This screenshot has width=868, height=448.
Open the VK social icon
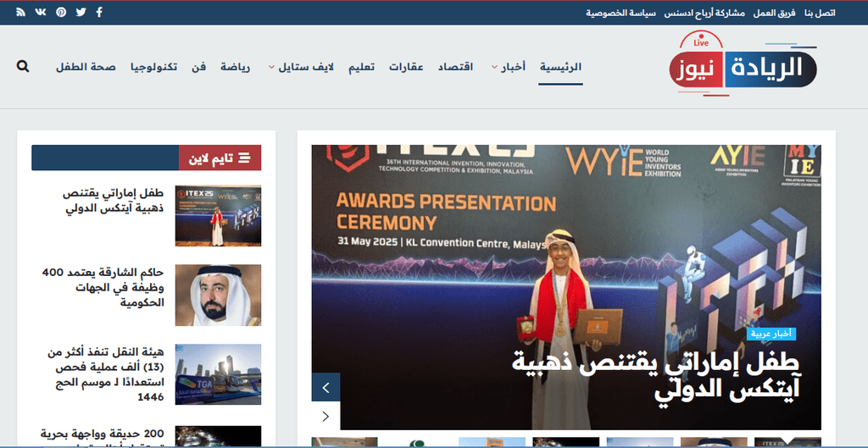click(x=41, y=12)
